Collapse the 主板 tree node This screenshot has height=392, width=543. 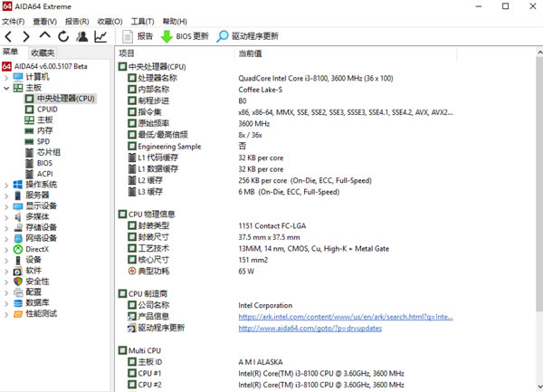7,88
